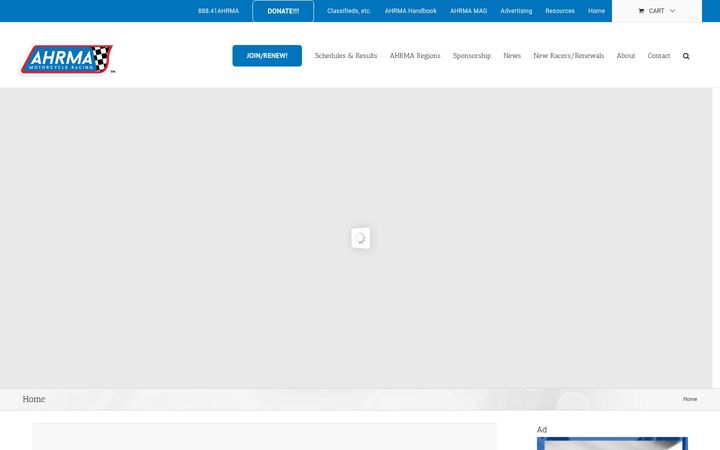This screenshot has height=450, width=720.
Task: Open the Schedules & Results menu
Action: (346, 56)
